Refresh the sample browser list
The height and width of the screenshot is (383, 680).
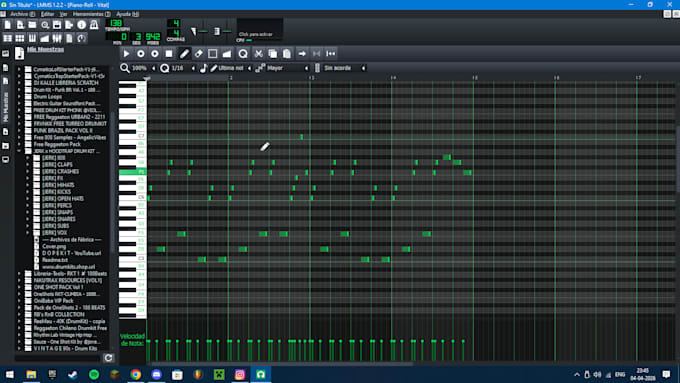coord(108,358)
